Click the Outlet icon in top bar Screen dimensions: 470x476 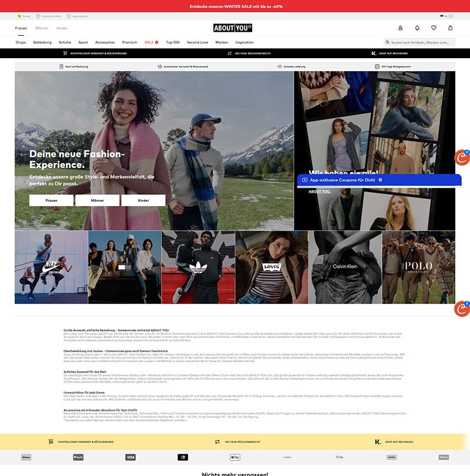pos(19,16)
